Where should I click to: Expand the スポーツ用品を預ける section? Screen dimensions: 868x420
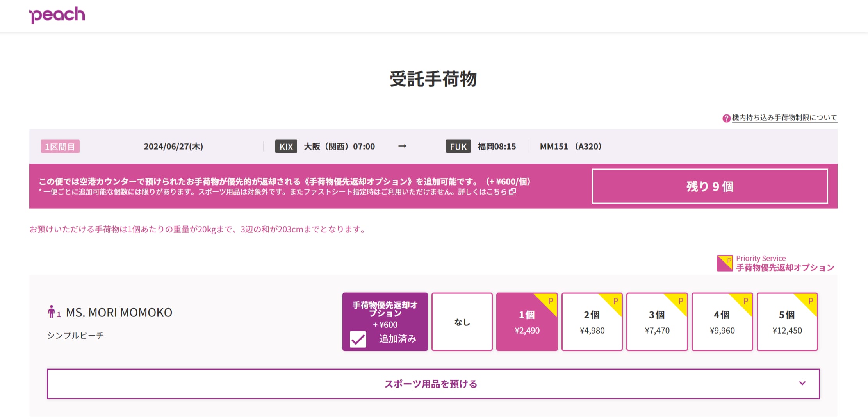click(x=433, y=384)
